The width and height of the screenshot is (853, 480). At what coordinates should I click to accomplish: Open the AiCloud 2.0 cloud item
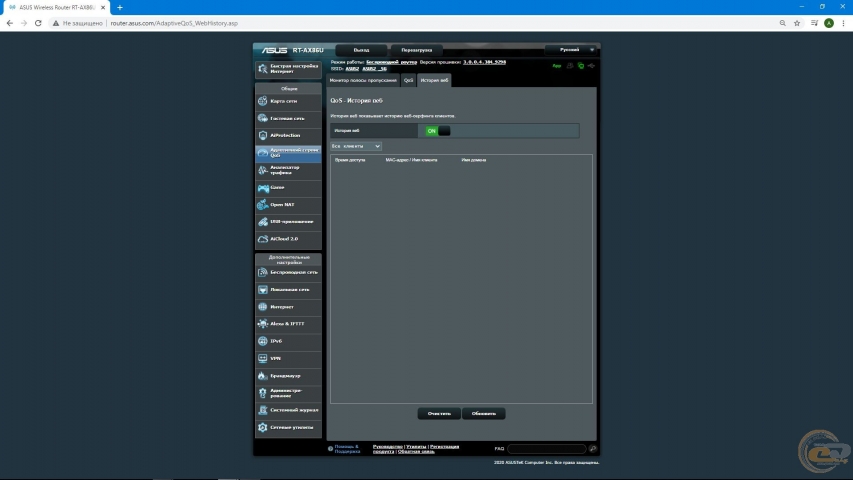coord(288,239)
